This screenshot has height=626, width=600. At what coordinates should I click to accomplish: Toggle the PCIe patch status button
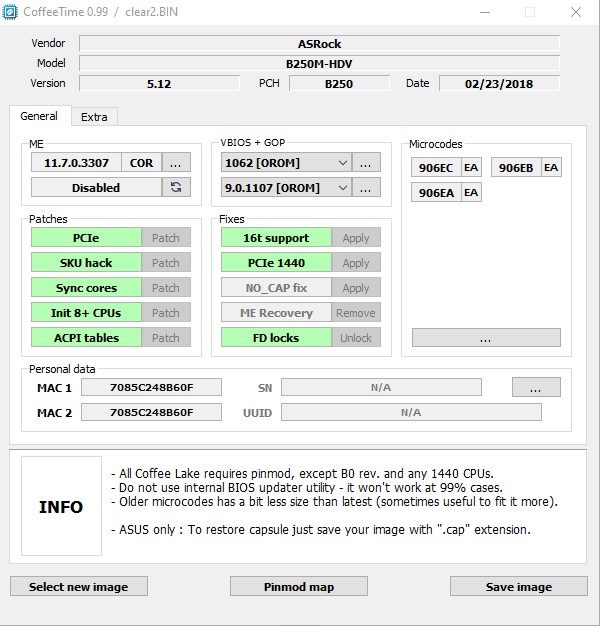pyautogui.click(x=86, y=238)
